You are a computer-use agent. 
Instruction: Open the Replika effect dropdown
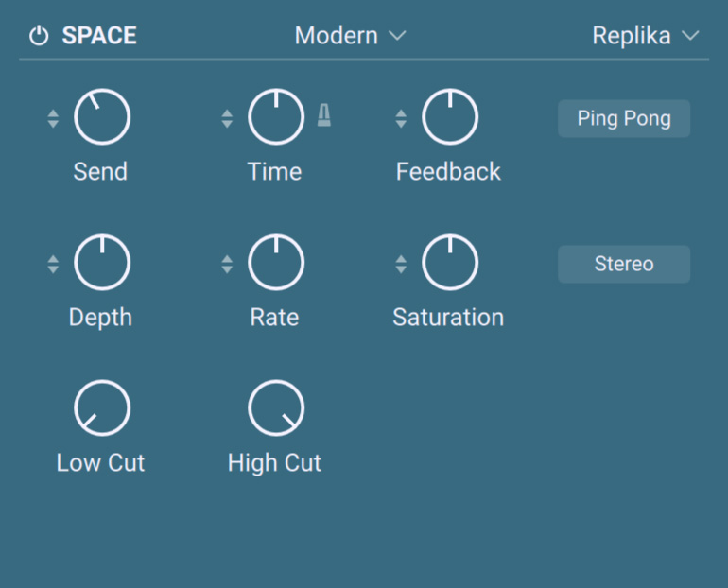tap(645, 36)
